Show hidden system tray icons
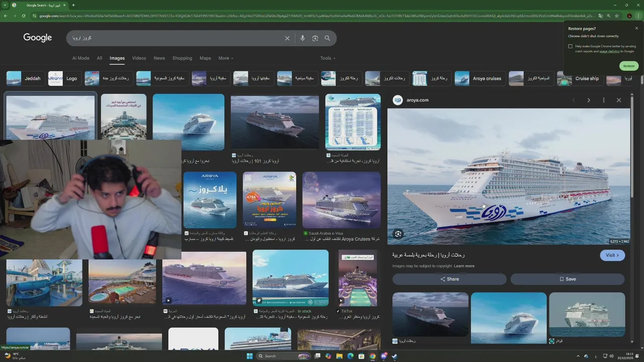The width and height of the screenshot is (644, 362). (x=578, y=356)
